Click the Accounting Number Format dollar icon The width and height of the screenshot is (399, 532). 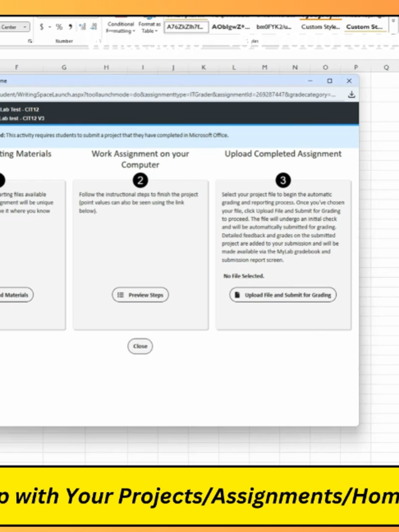[42, 27]
